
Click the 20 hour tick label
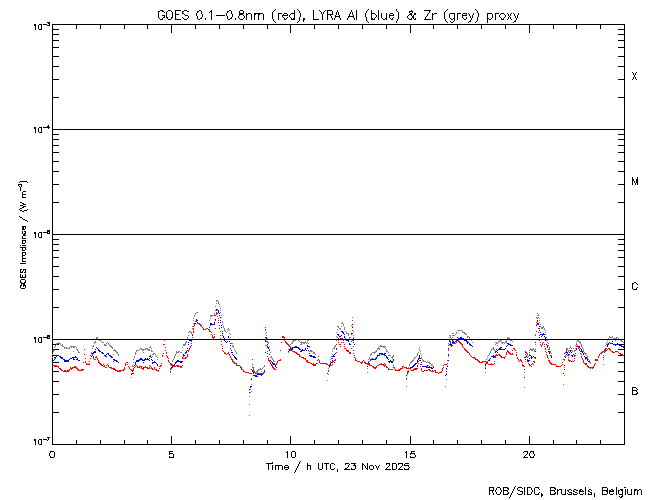[529, 454]
